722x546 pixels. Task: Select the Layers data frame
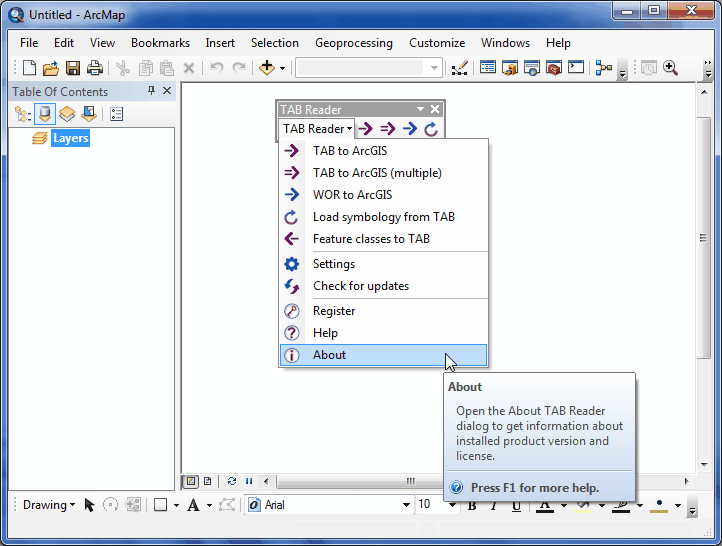(70, 138)
